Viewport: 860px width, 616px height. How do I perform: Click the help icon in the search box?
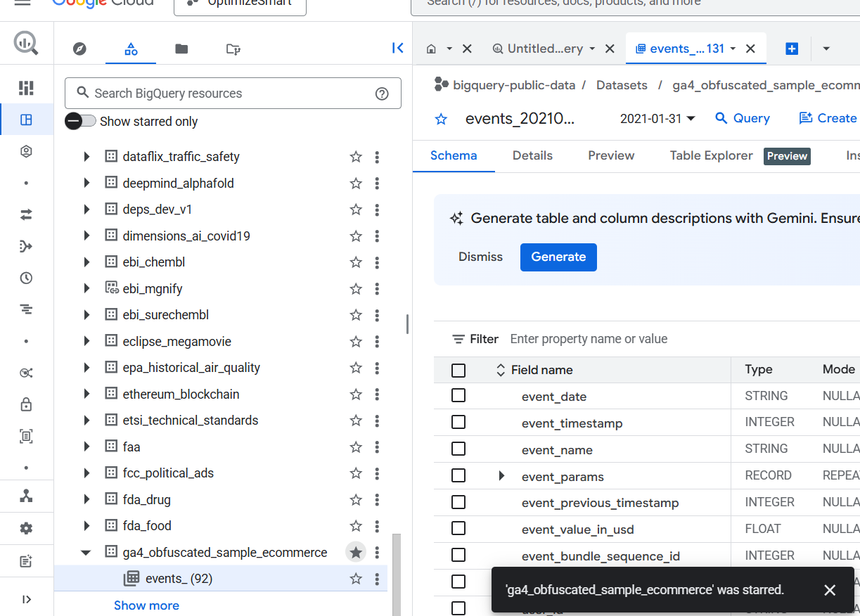point(382,94)
